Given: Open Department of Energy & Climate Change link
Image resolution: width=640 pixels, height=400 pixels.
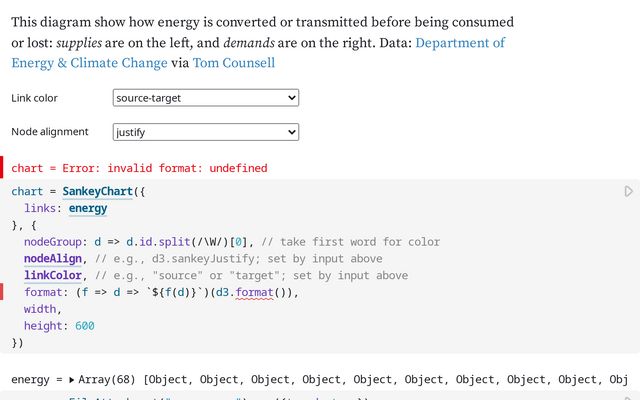Looking at the screenshot, I should [x=460, y=43].
